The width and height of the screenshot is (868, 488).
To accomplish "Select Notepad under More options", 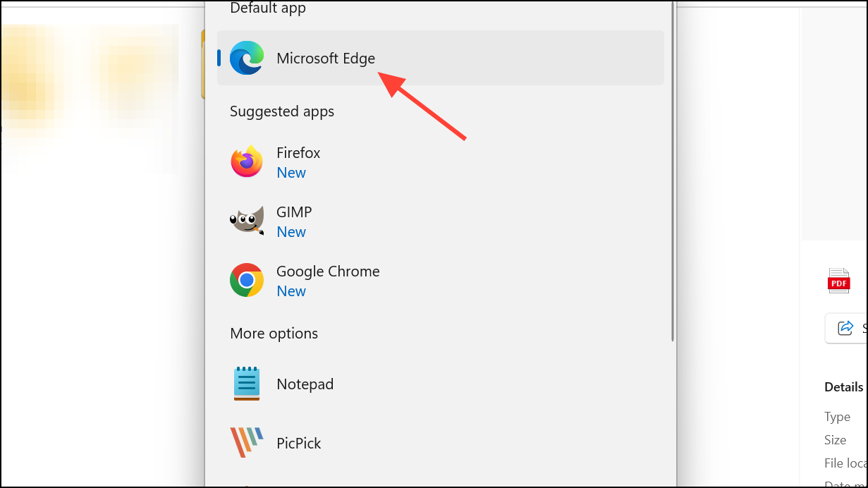I will point(441,384).
